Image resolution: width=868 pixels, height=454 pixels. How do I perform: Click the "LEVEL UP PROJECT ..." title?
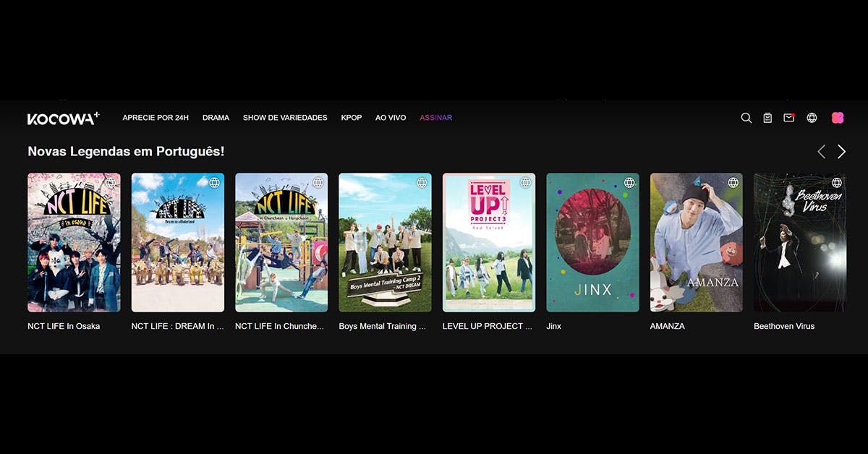488,326
